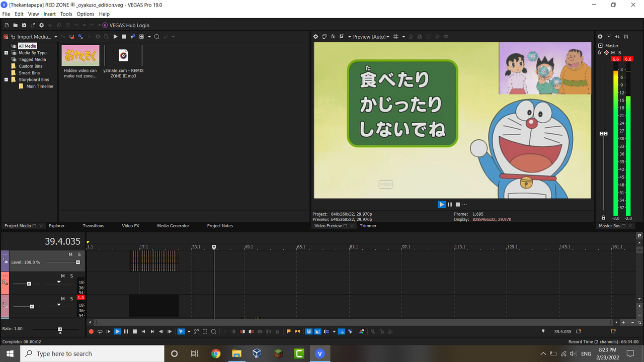Select the Hidden video media thumbnail
Image resolution: width=644 pixels, height=362 pixels.
[80, 55]
